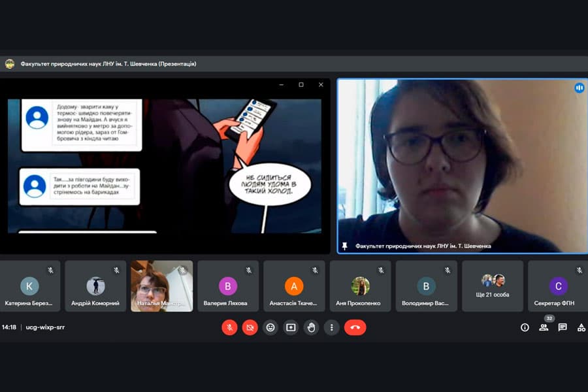
Task: Open more options three-dot menu
Action: pos(331,327)
